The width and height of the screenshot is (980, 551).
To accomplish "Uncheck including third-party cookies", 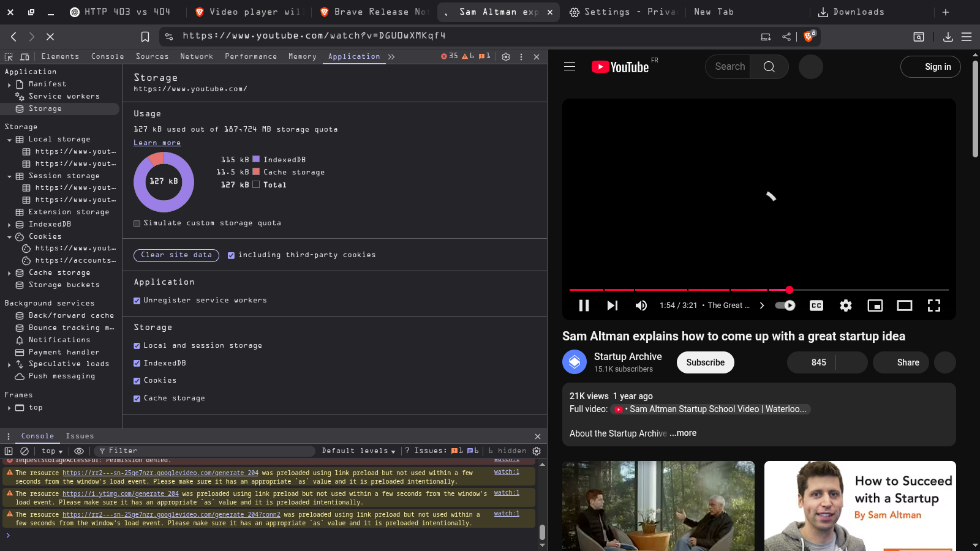I will (x=231, y=255).
